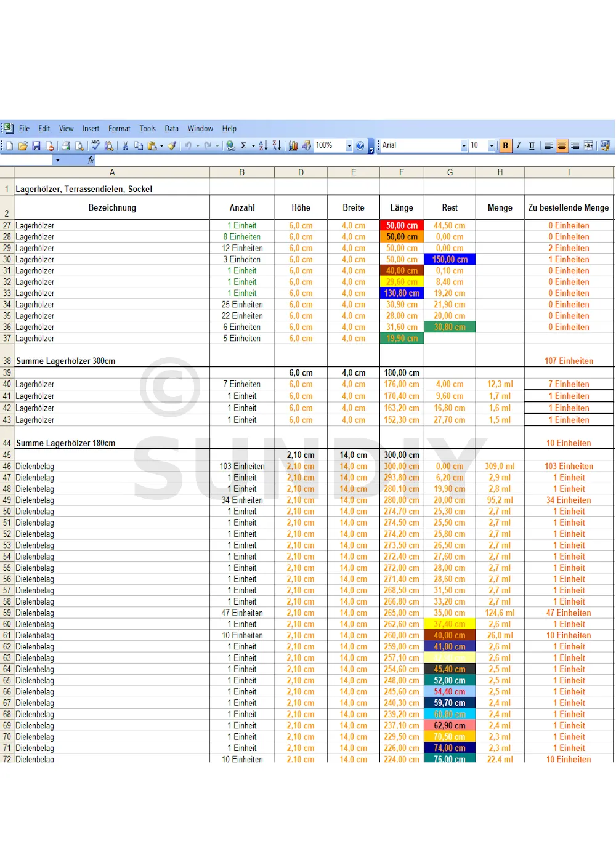Screen dimensions: 616x868
Task: Click the Save icon in toolbar
Action: point(36,146)
